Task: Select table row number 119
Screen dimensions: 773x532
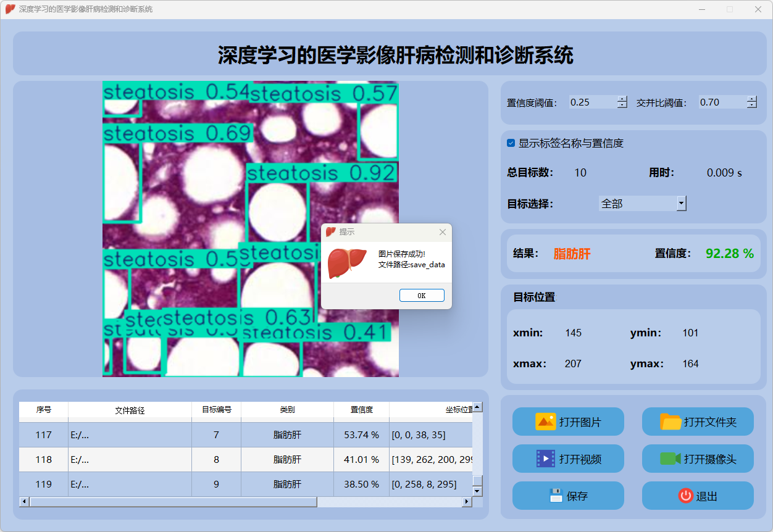Action: [246, 484]
